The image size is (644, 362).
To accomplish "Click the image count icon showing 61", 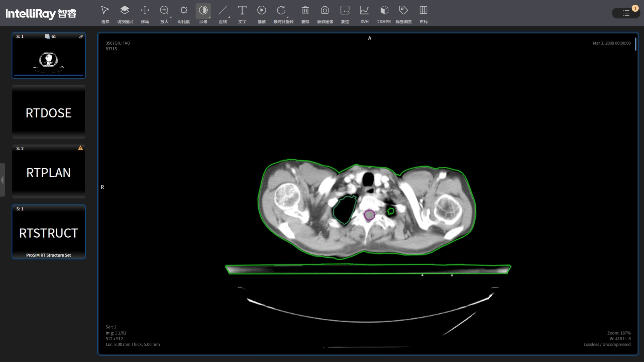I will click(48, 37).
